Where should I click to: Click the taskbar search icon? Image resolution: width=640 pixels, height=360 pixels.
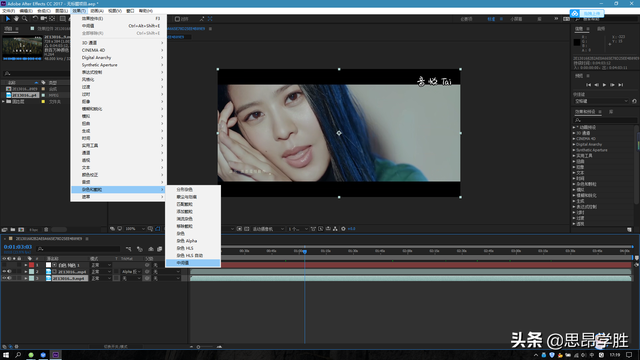coord(18,355)
